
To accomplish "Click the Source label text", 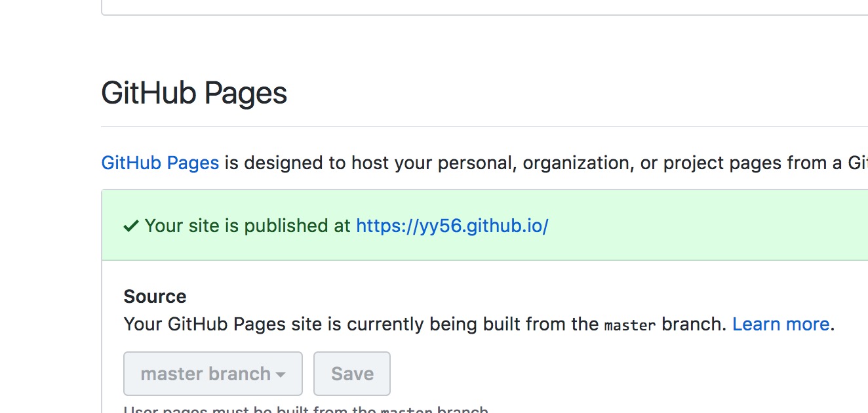I will tap(155, 296).
